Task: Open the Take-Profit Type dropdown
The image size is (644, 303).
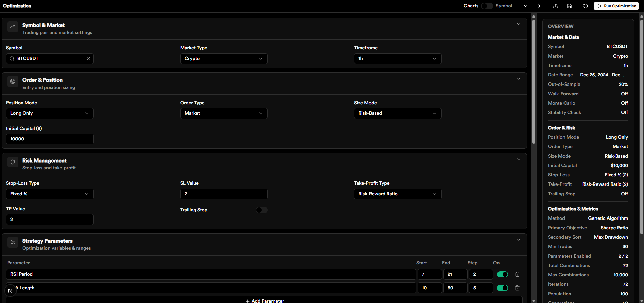Action: 397,194
